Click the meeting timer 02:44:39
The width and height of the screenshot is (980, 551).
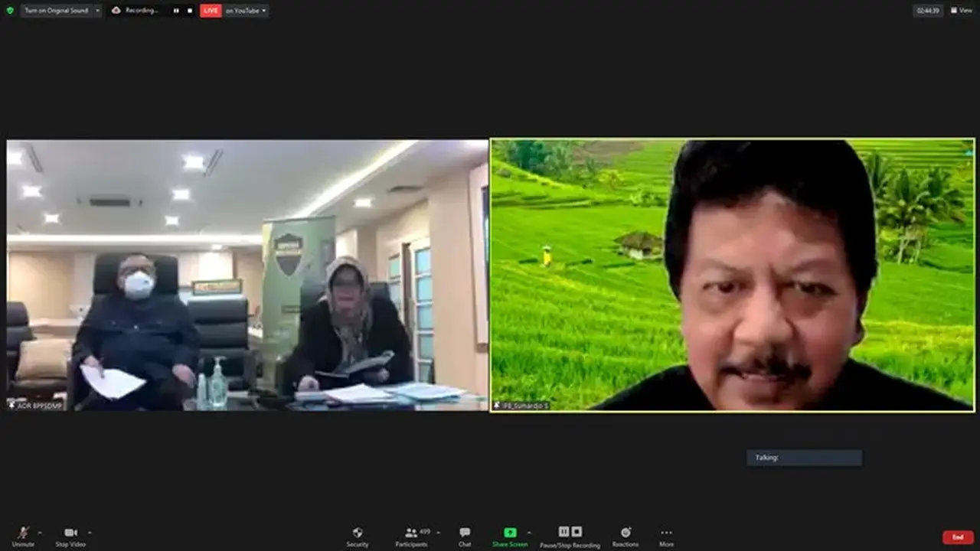tap(928, 11)
